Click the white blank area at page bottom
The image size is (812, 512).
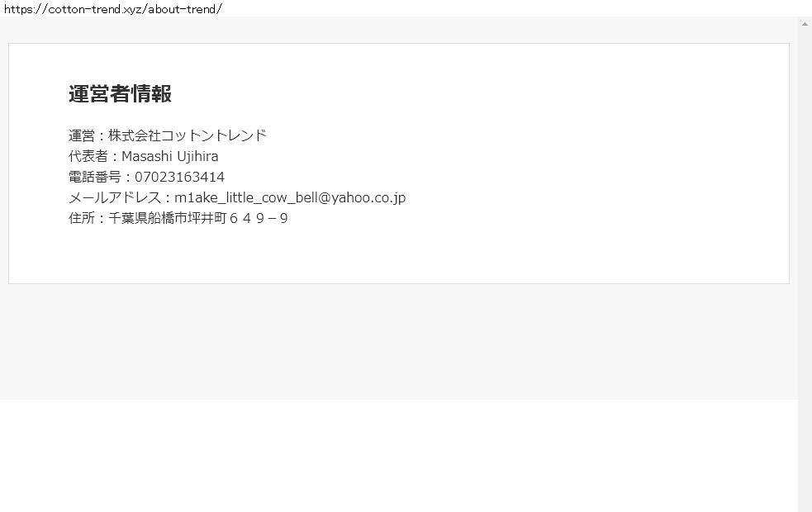(x=399, y=456)
